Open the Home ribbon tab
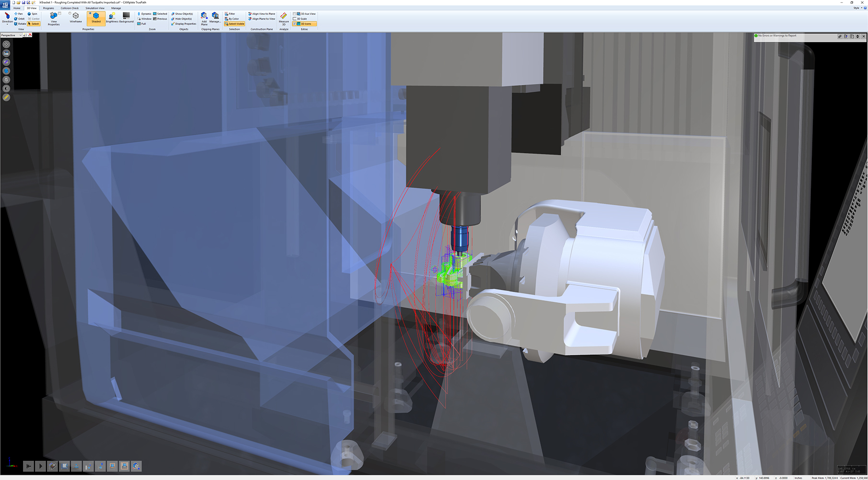868x480 pixels. click(17, 8)
